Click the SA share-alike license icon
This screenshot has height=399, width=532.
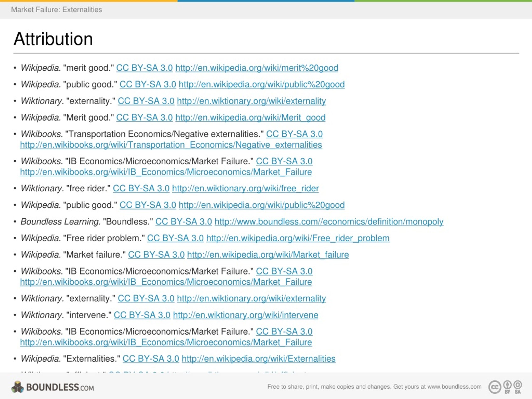click(518, 387)
